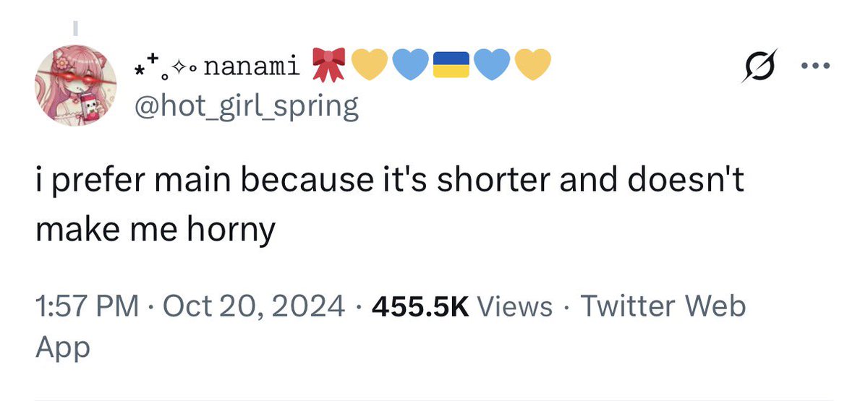Click the tweet text line 'i prefer main'
This screenshot has width=868, height=401.
click(390, 181)
